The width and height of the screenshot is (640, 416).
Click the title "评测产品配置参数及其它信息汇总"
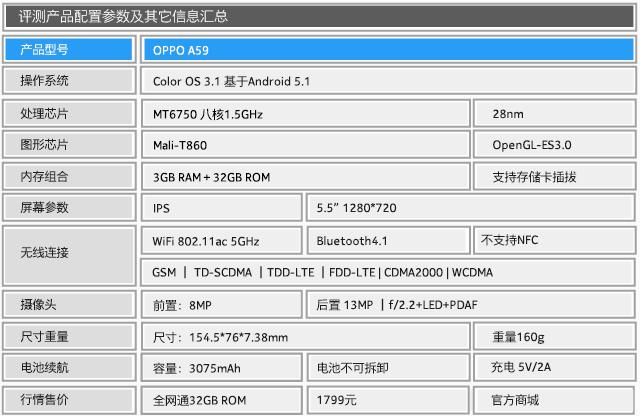pyautogui.click(x=123, y=16)
